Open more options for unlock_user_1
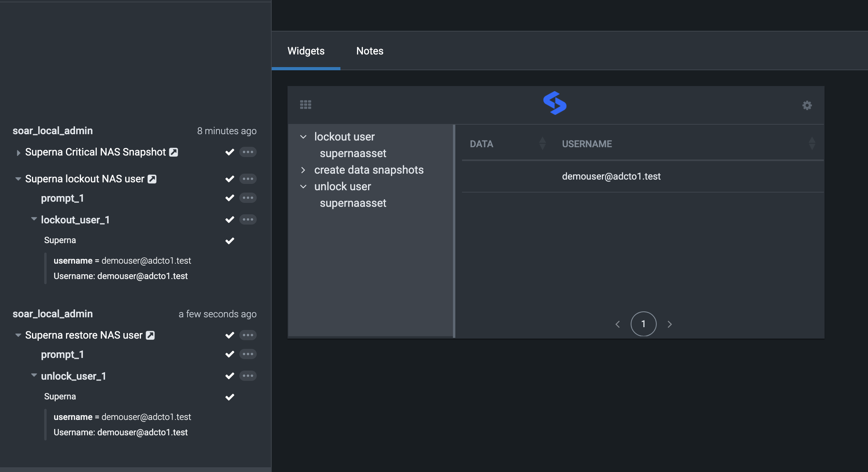 [x=248, y=376]
